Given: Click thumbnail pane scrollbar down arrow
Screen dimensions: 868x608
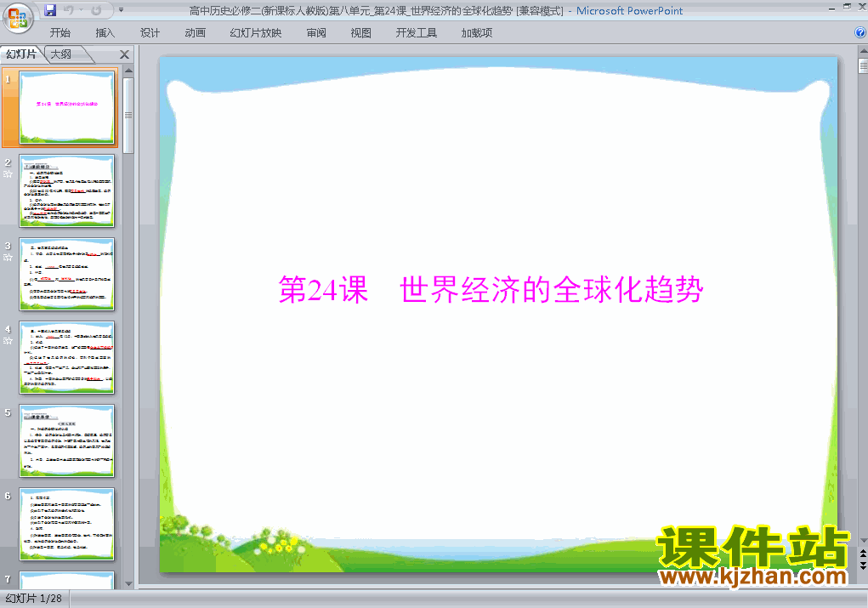Looking at the screenshot, I should 128,583.
